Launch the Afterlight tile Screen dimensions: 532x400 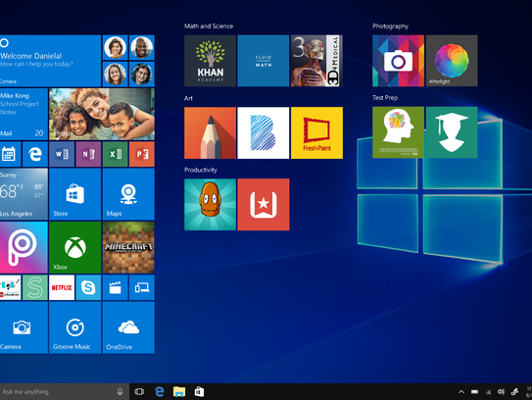click(x=452, y=61)
